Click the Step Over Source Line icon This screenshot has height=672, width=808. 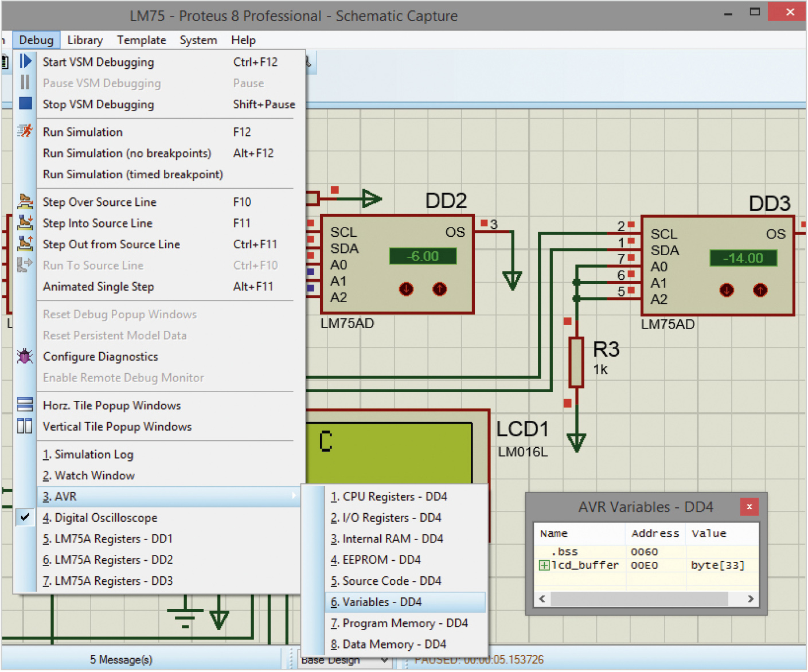(25, 201)
